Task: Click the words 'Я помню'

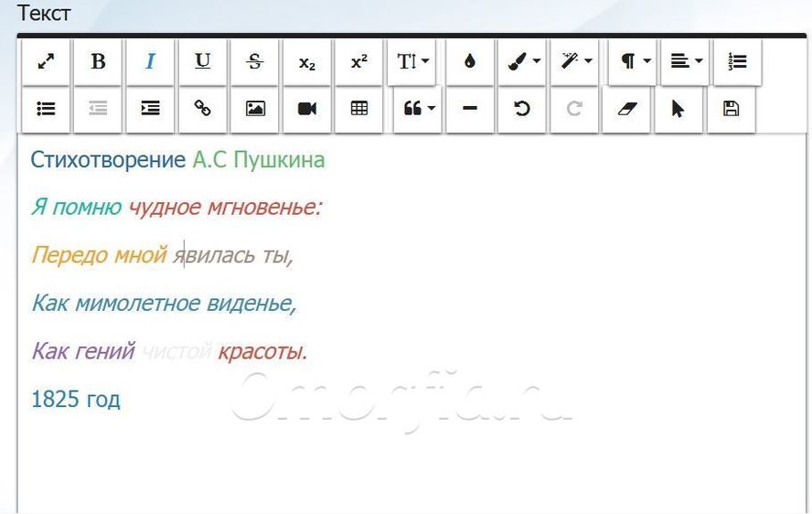Action: point(77,208)
